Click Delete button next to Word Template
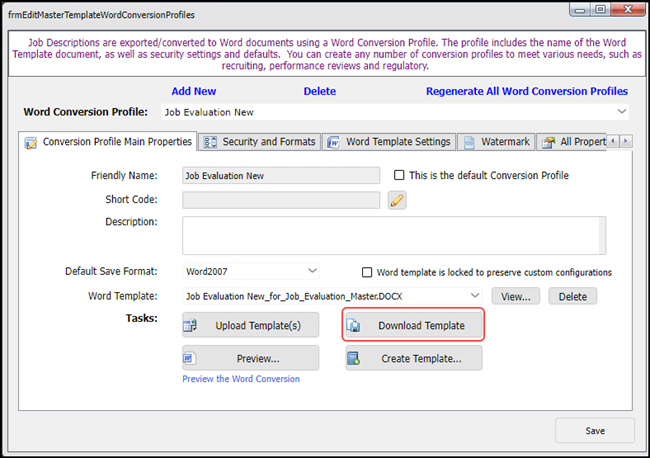650x458 pixels. click(x=572, y=296)
